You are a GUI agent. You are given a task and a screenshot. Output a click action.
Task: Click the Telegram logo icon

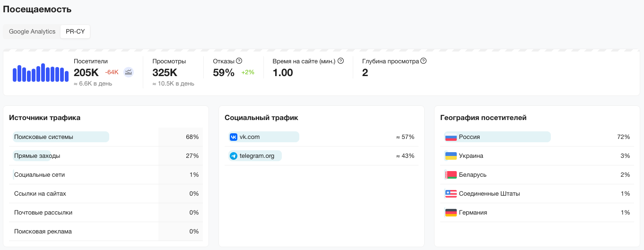[234, 156]
